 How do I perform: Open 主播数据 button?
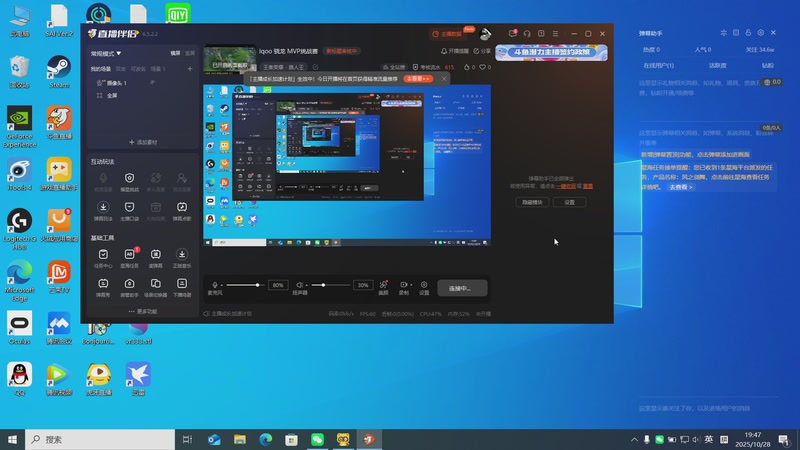pos(447,34)
